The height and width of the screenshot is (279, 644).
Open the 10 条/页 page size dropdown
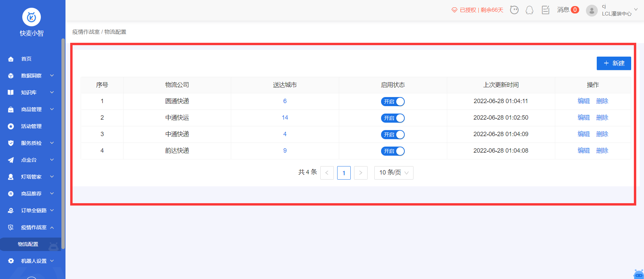click(394, 173)
